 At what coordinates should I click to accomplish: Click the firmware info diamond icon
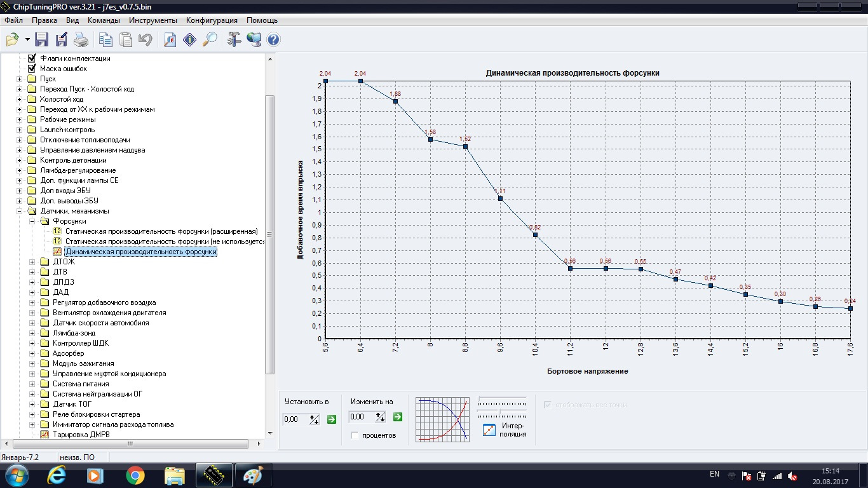pyautogui.click(x=189, y=40)
